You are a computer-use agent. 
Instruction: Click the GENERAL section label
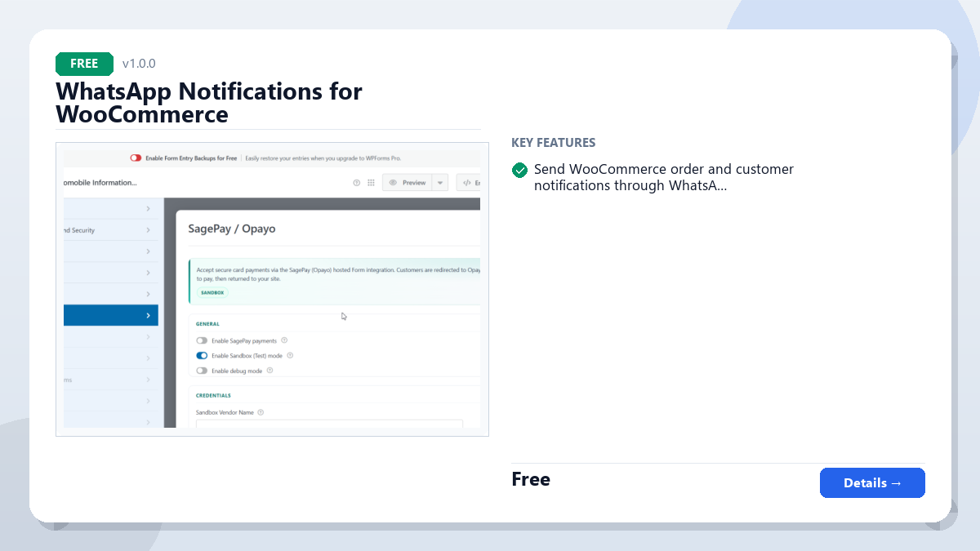coord(207,324)
